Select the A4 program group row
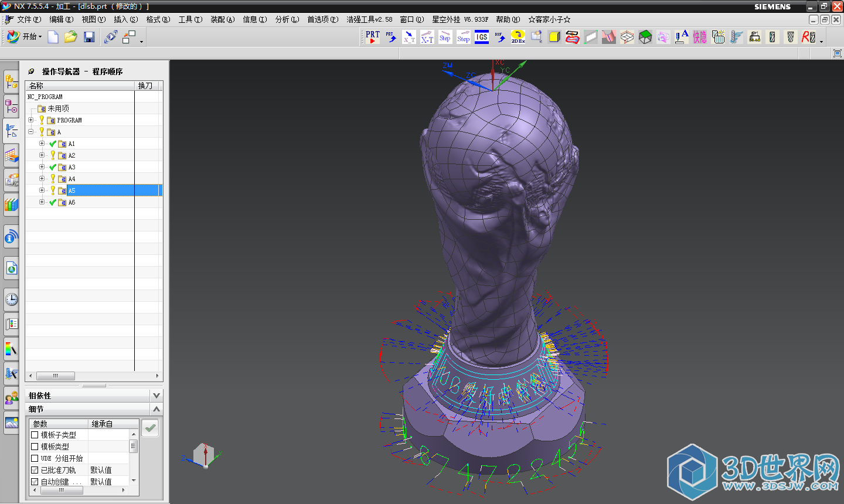 point(94,179)
